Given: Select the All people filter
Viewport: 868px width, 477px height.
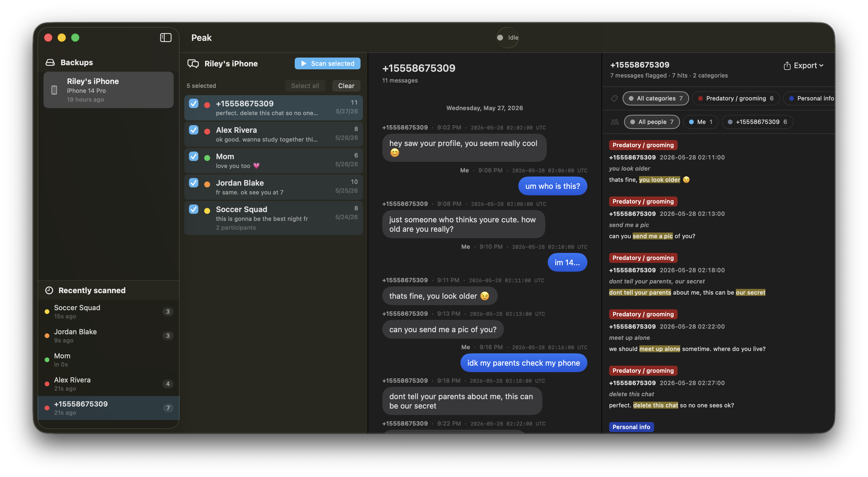Looking at the screenshot, I should [x=652, y=122].
